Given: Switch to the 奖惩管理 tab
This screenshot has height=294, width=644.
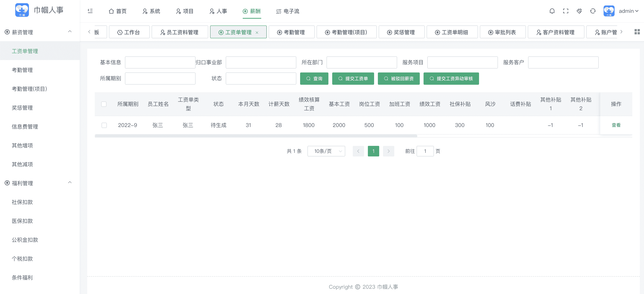Looking at the screenshot, I should coord(401,32).
